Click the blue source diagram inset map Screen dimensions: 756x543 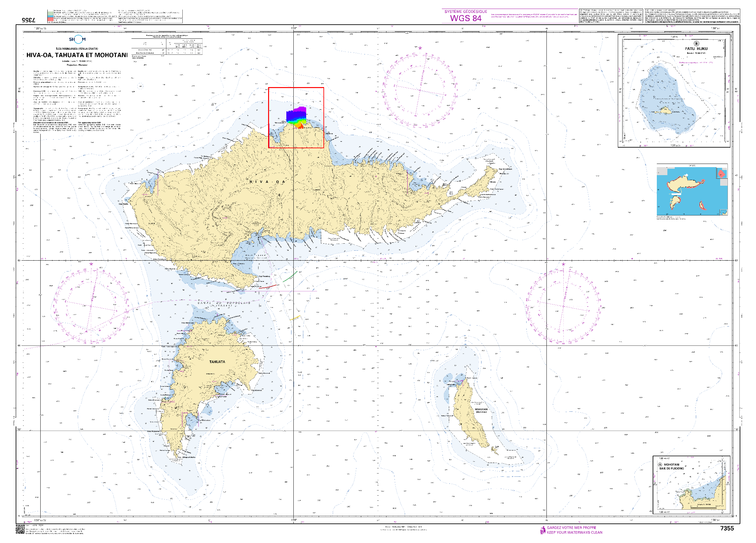click(x=692, y=190)
